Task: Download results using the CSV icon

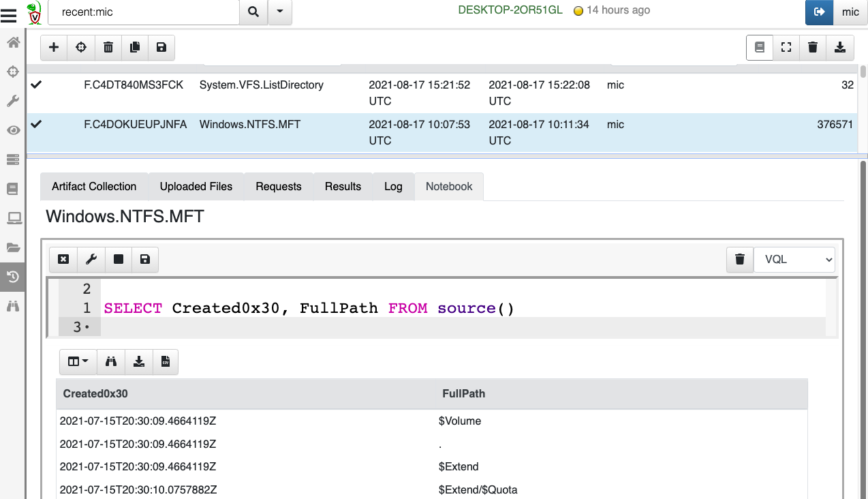Action: click(165, 361)
